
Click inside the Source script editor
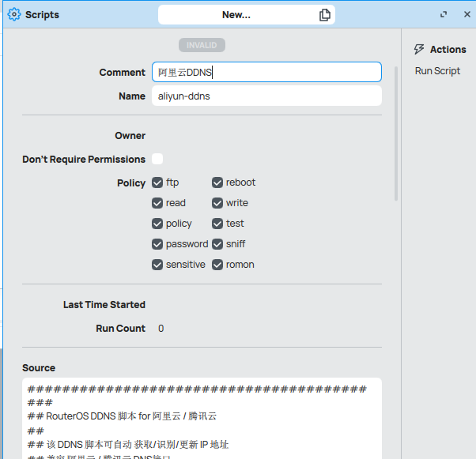click(x=202, y=418)
